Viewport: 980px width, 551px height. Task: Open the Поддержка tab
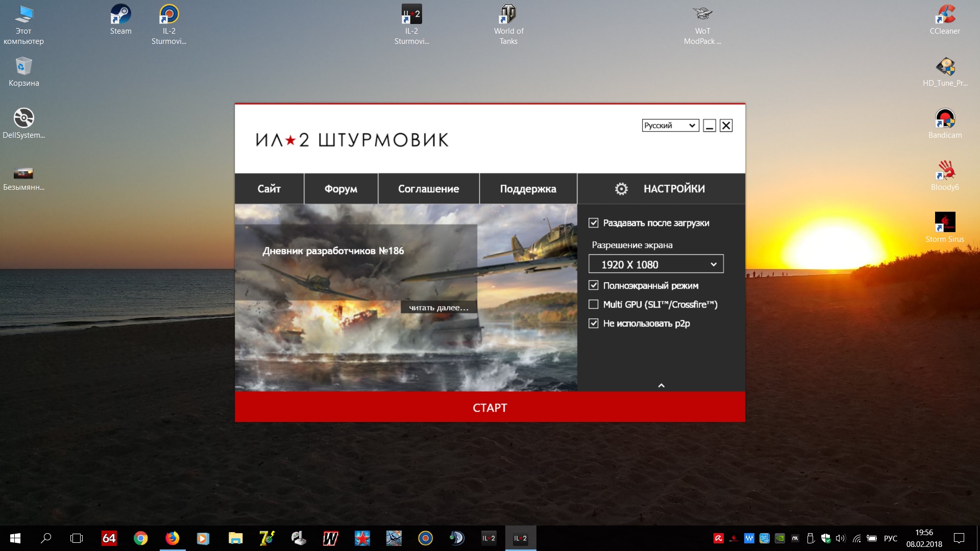528,189
